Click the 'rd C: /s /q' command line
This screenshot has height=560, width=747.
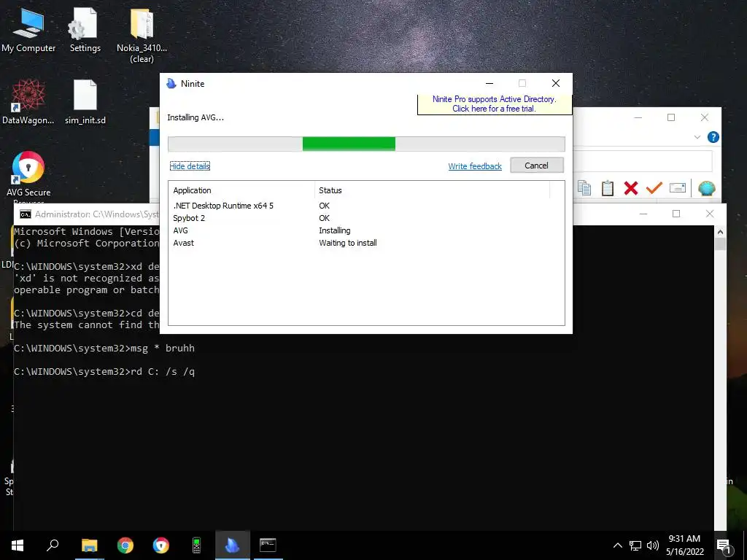pyautogui.click(x=104, y=371)
